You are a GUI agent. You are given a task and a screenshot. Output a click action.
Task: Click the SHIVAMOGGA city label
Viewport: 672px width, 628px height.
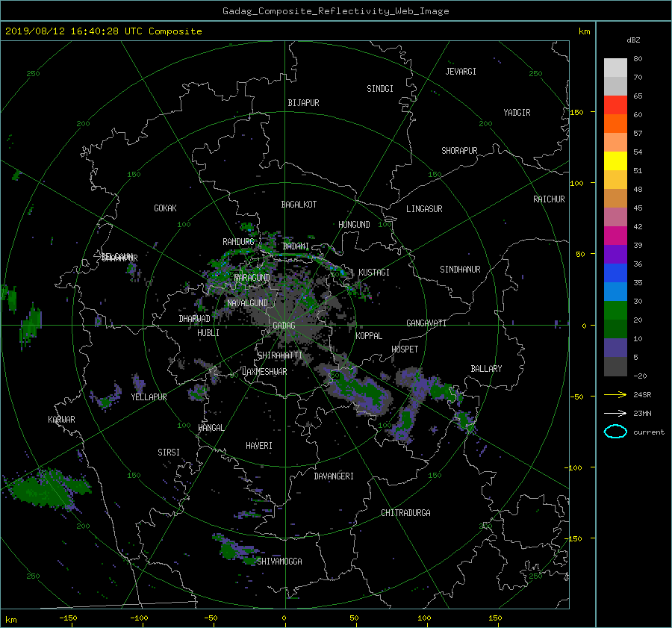click(x=279, y=561)
